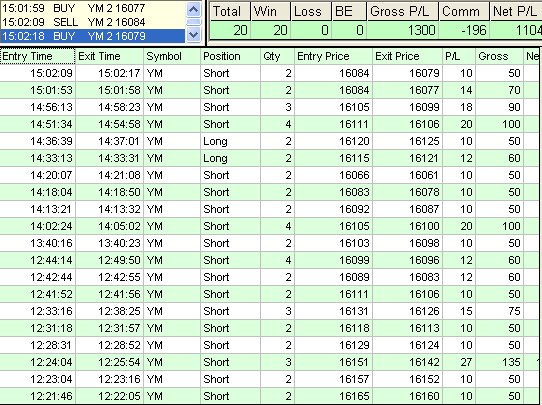
Task: Click exit price 16124 cell
Action: (x=407, y=345)
